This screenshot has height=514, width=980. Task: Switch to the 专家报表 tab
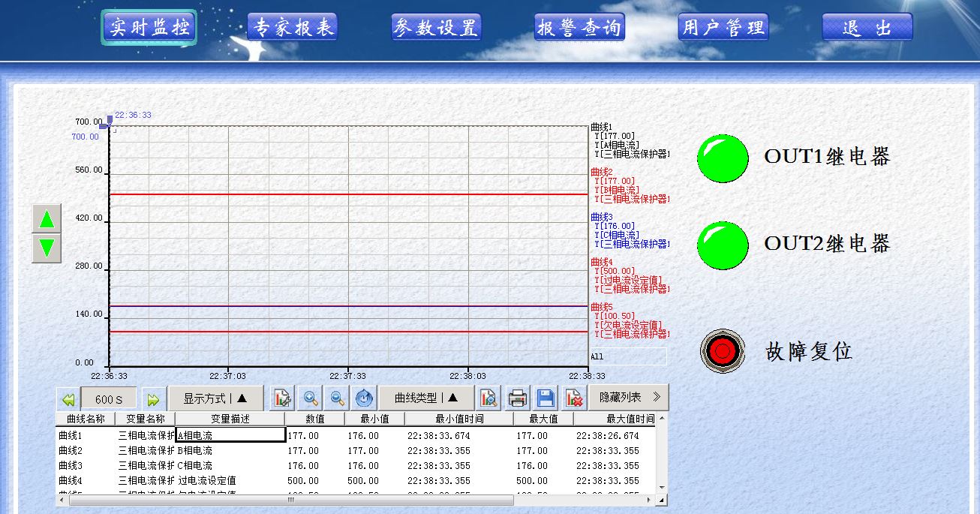point(293,28)
